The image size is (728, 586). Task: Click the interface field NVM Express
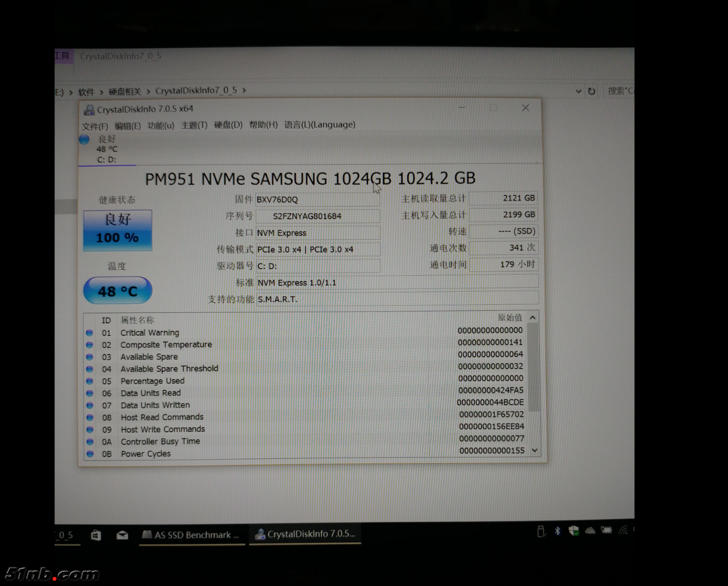[x=317, y=233]
